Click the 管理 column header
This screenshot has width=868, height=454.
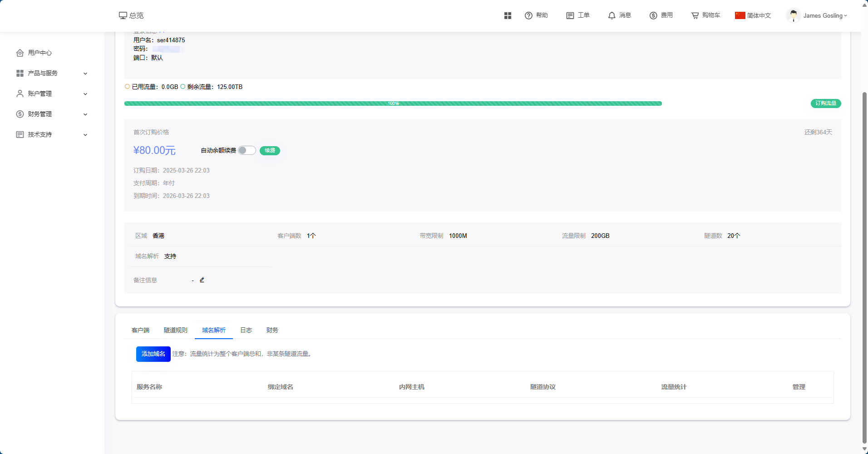click(799, 387)
